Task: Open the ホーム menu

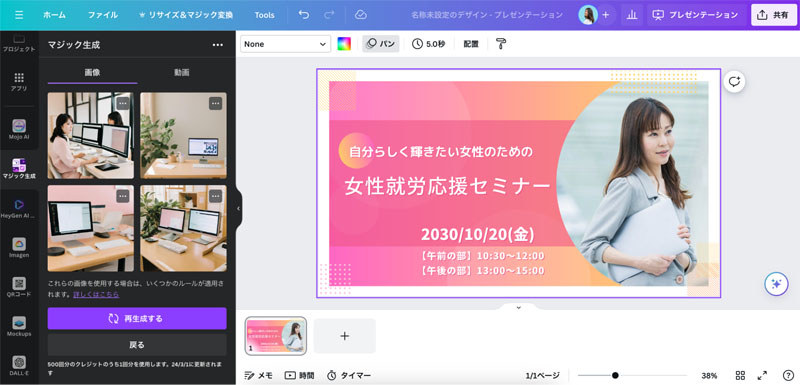Action: coord(54,15)
